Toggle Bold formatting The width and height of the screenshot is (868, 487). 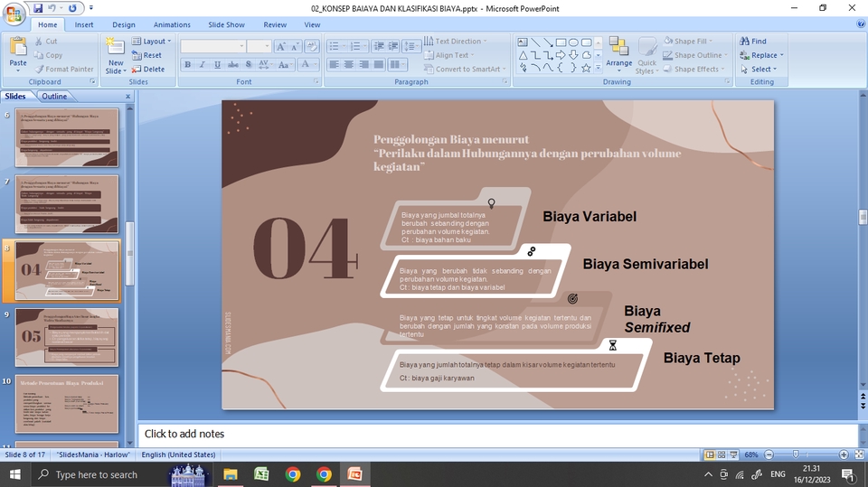click(x=188, y=65)
